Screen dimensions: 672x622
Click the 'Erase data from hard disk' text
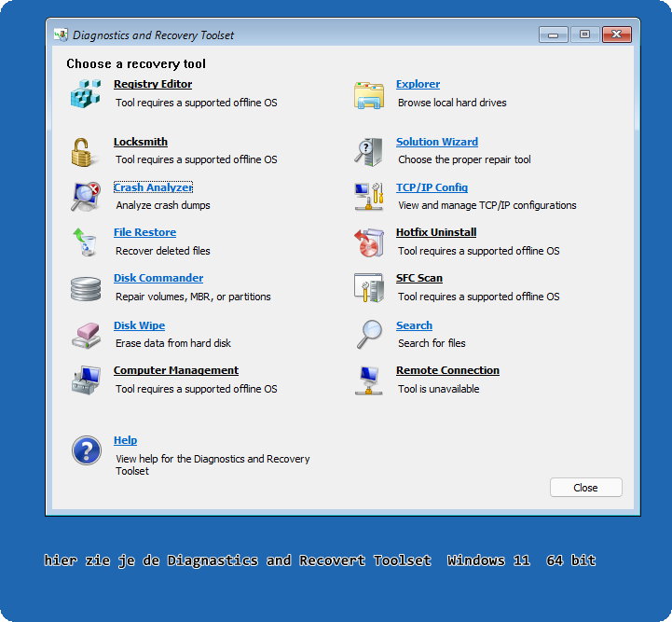173,343
